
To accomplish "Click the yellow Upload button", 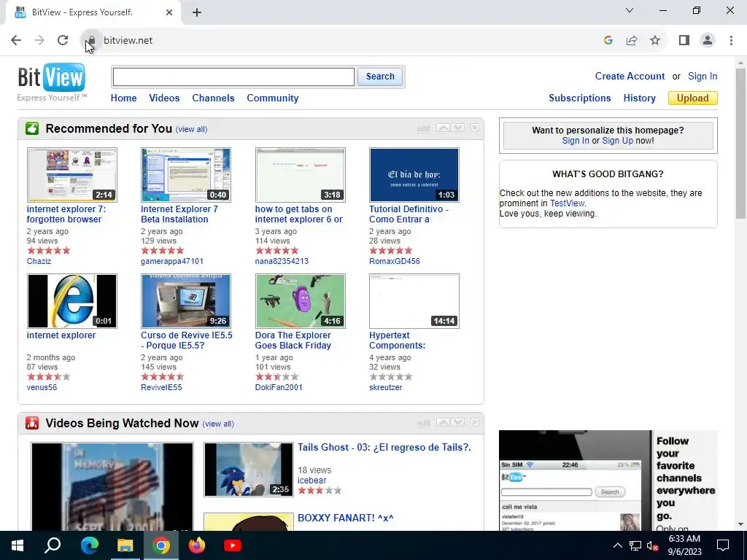I will [693, 98].
